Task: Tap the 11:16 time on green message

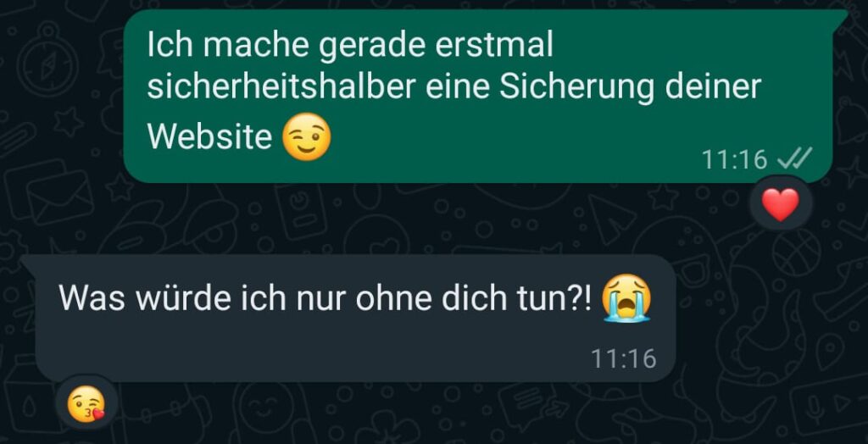Action: tap(735, 160)
